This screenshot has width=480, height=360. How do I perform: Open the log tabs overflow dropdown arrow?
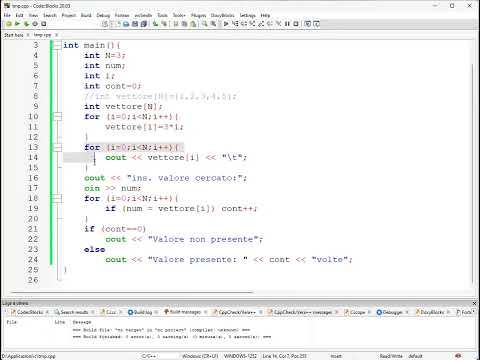click(x=474, y=312)
